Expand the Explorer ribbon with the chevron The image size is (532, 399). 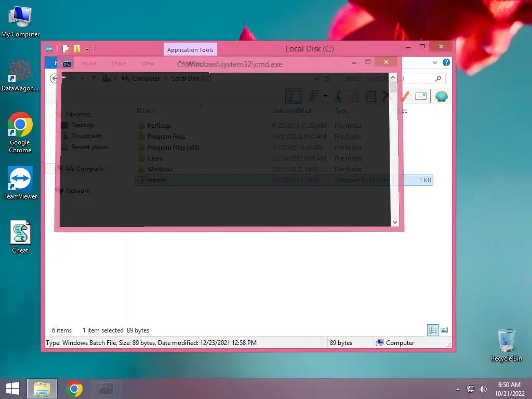pos(435,62)
